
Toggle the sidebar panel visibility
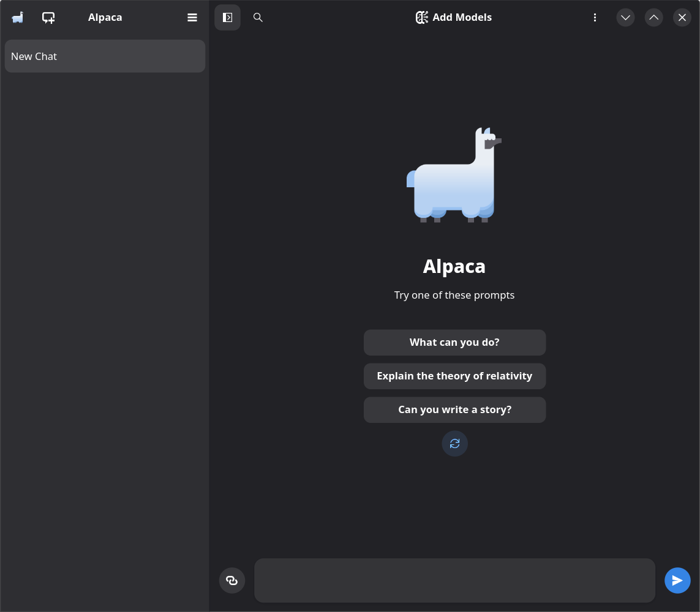pos(228,17)
